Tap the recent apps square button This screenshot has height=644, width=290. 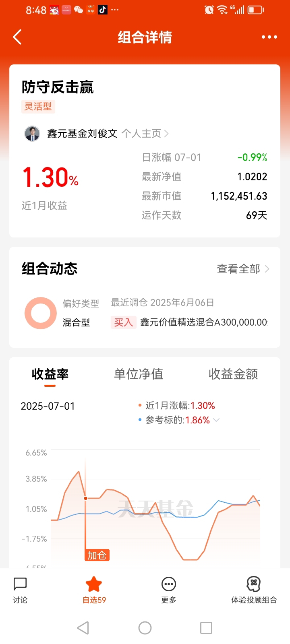tap(206, 628)
